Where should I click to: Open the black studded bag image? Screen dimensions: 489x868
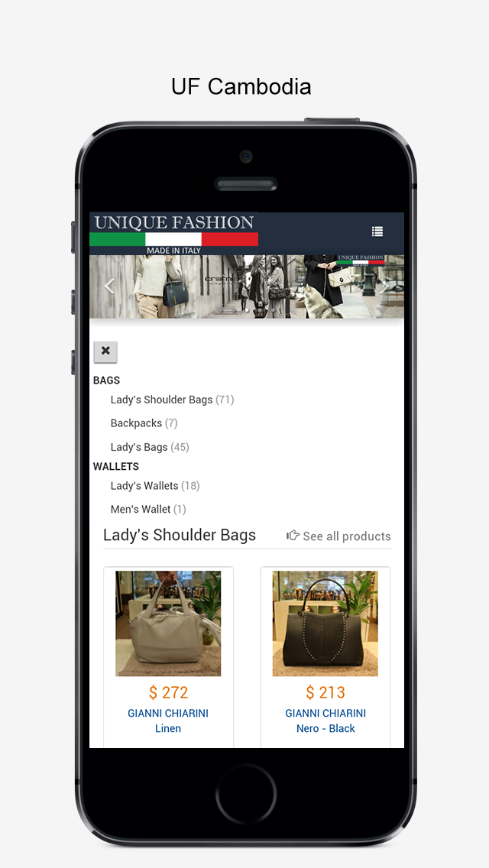pyautogui.click(x=325, y=623)
